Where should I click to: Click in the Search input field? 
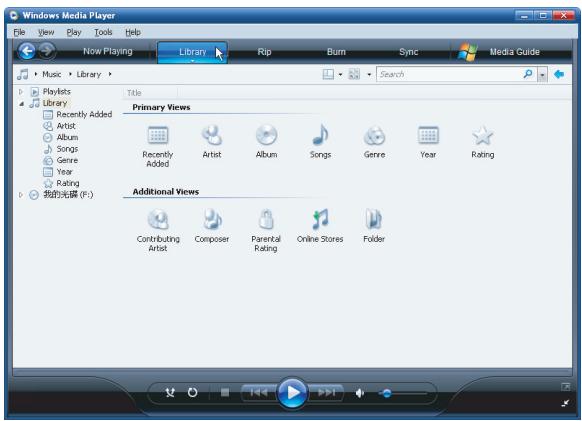click(450, 74)
